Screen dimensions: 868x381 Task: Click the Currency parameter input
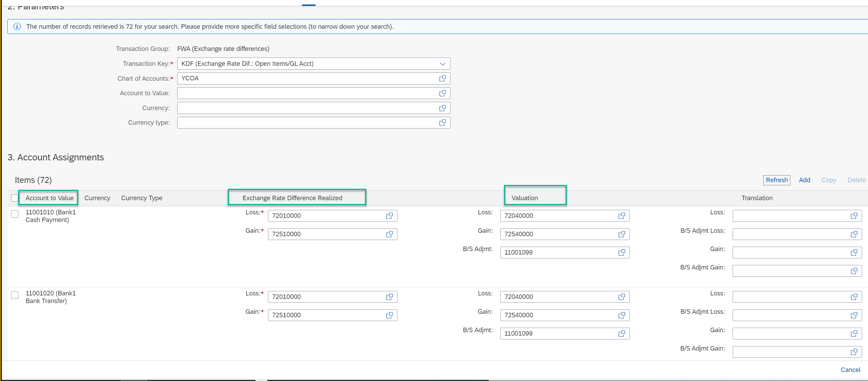click(x=314, y=108)
